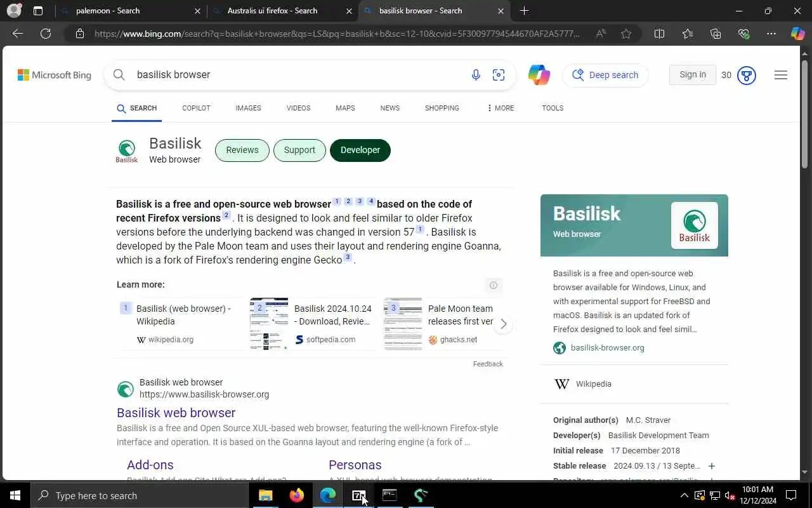
Task: Select the IMAGES search tab
Action: point(248,108)
